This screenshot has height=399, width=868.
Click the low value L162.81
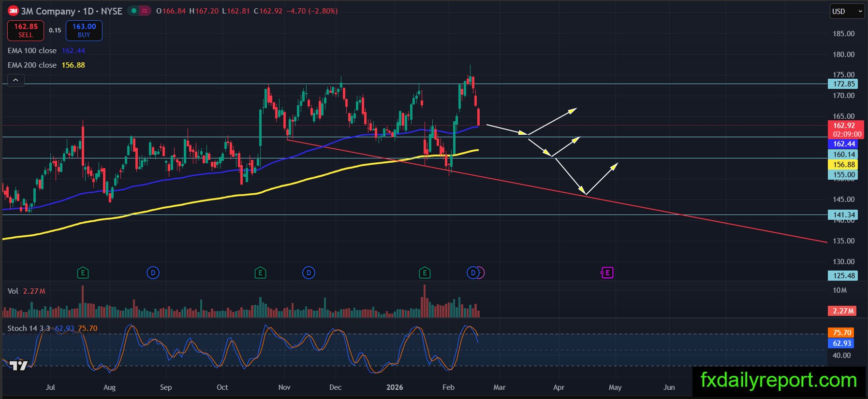(x=236, y=11)
